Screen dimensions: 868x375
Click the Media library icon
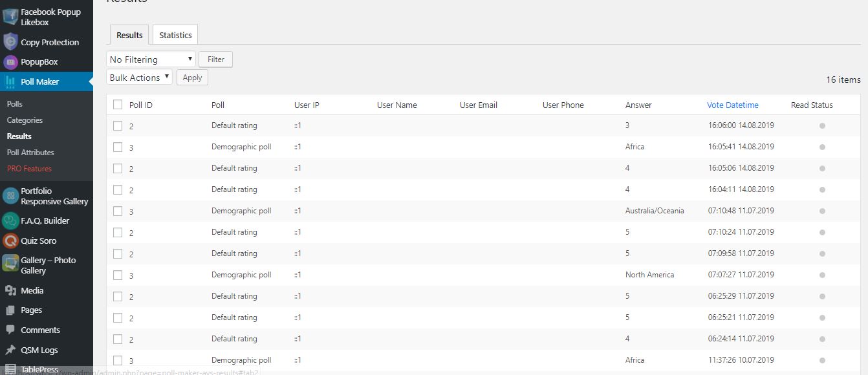click(x=10, y=290)
